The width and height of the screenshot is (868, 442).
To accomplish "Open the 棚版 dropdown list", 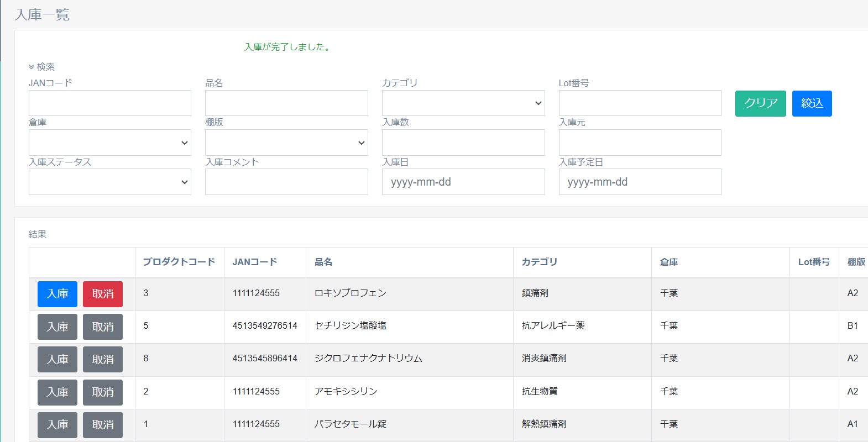I will pyautogui.click(x=286, y=143).
